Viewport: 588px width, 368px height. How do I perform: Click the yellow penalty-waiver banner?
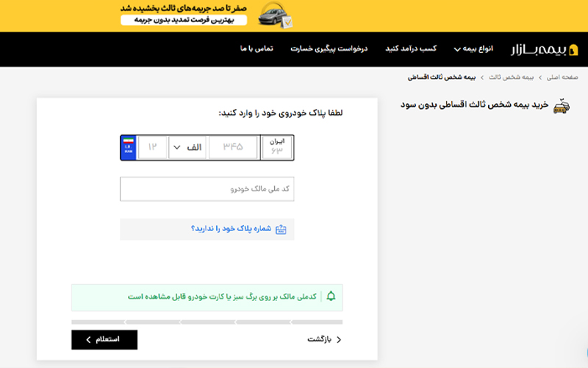tap(294, 15)
